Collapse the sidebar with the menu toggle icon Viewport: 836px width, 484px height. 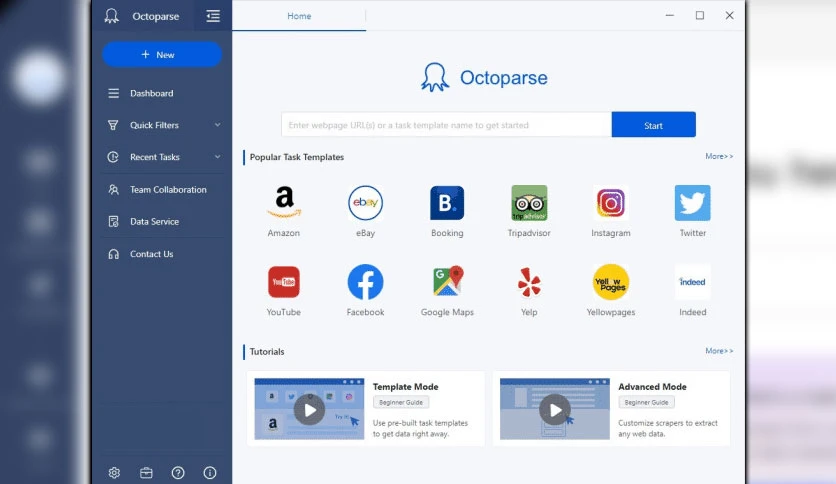(x=213, y=16)
